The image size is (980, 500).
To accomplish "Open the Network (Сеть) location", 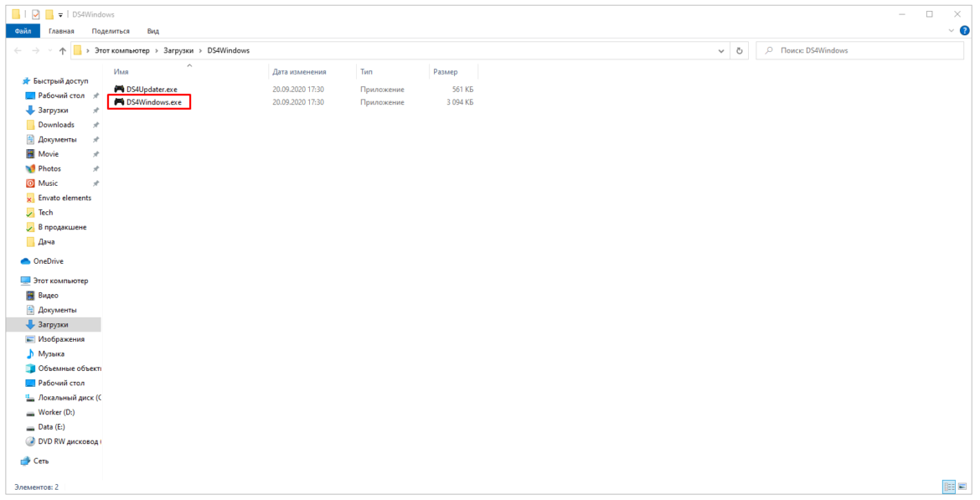I will coord(40,461).
